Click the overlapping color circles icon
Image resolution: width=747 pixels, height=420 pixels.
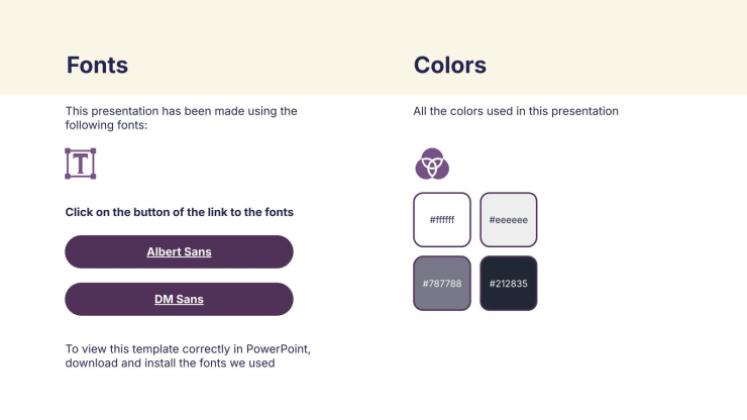(432, 163)
